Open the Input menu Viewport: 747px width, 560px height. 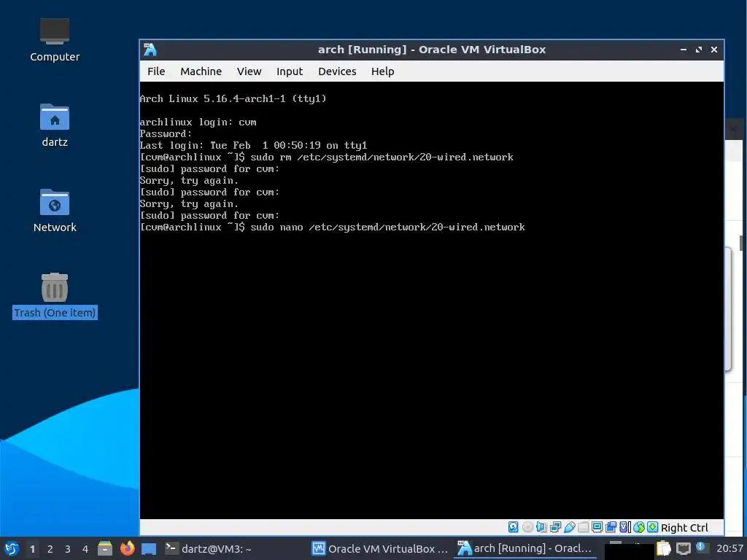coord(290,71)
